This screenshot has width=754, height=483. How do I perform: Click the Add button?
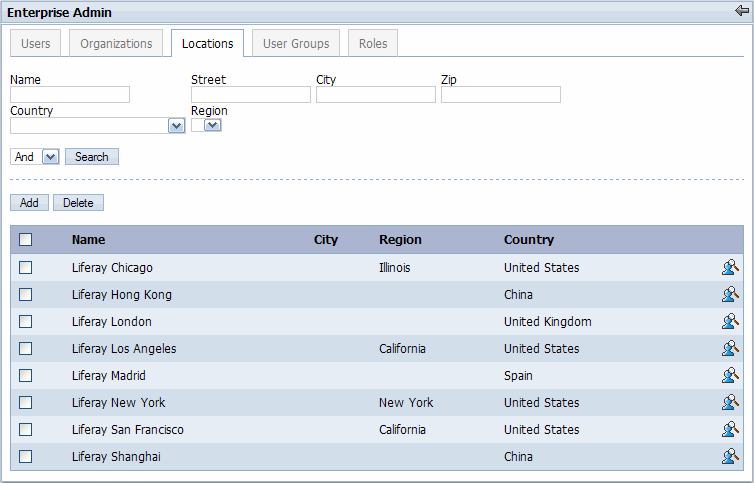29,203
